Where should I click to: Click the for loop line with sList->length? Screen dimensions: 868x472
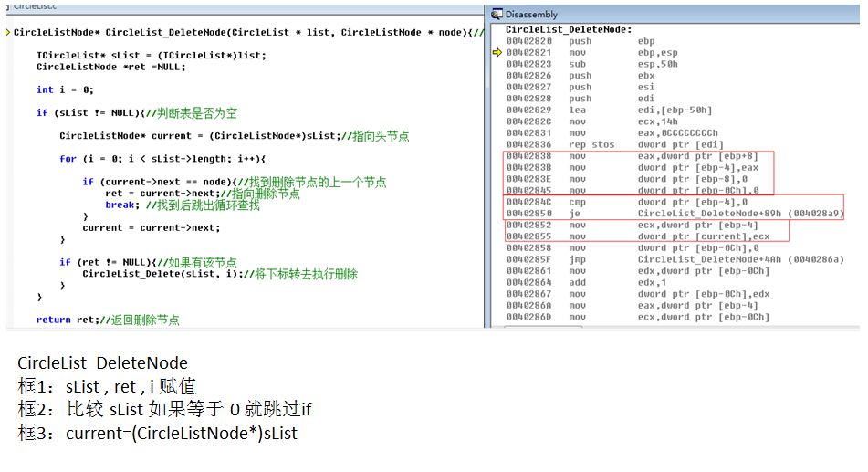[162, 159]
